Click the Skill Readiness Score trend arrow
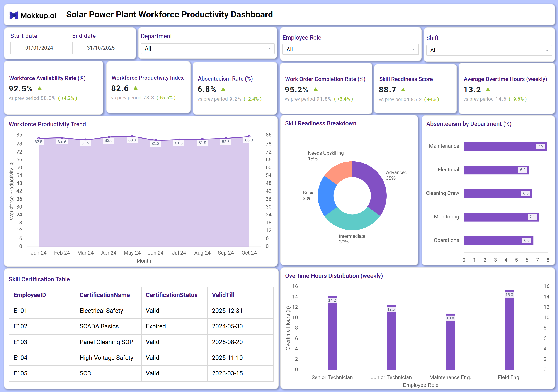This screenshot has height=392, width=558. [403, 90]
